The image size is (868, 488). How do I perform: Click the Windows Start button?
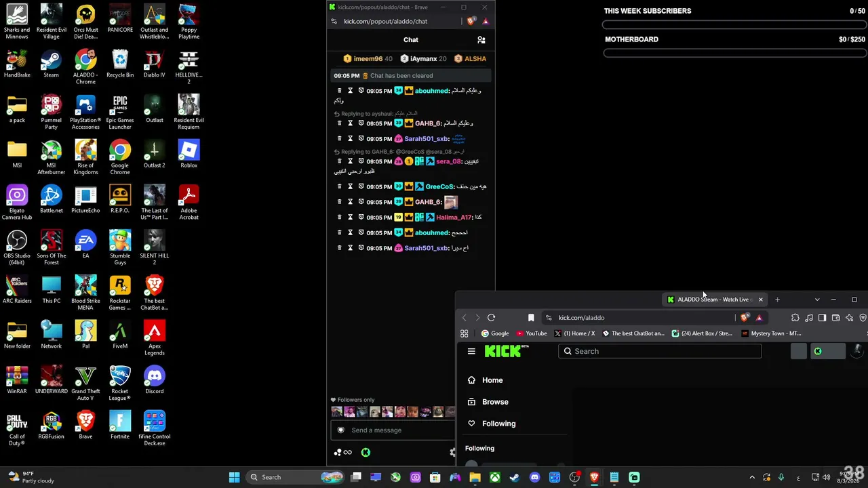[x=234, y=477]
